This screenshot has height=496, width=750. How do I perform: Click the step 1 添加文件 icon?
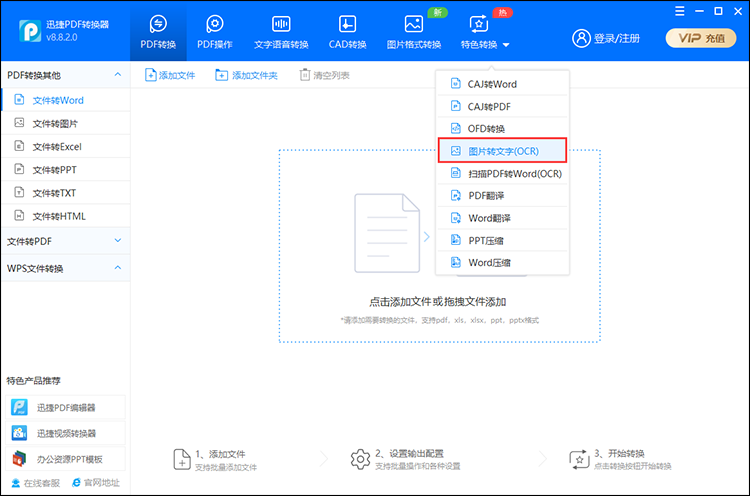tap(182, 459)
